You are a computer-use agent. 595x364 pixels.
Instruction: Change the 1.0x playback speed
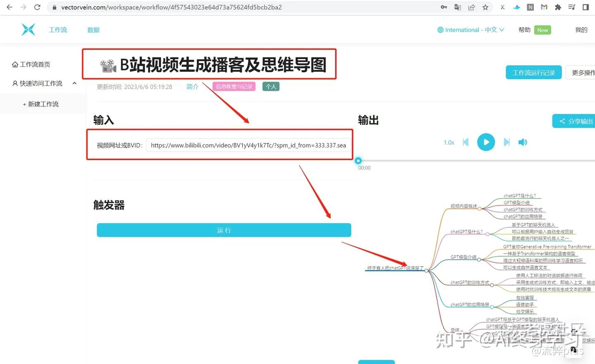(x=449, y=143)
